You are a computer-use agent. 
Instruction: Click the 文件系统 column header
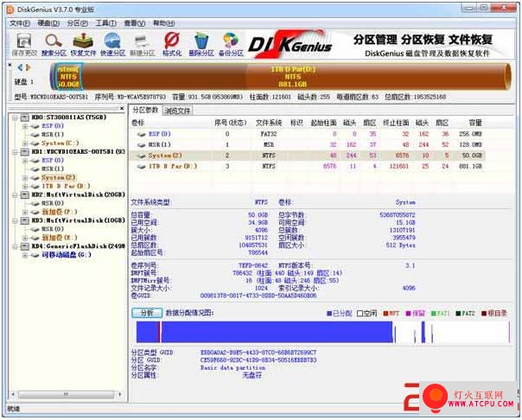tap(269, 123)
